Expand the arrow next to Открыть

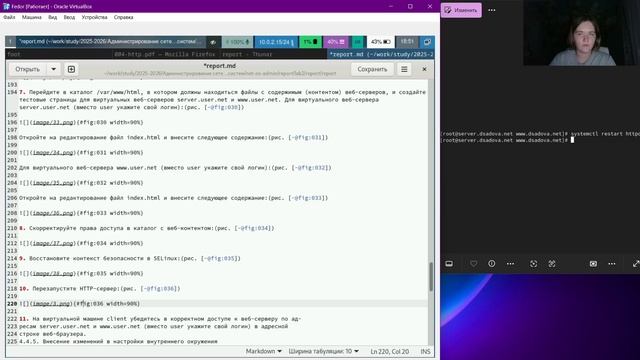pos(53,69)
